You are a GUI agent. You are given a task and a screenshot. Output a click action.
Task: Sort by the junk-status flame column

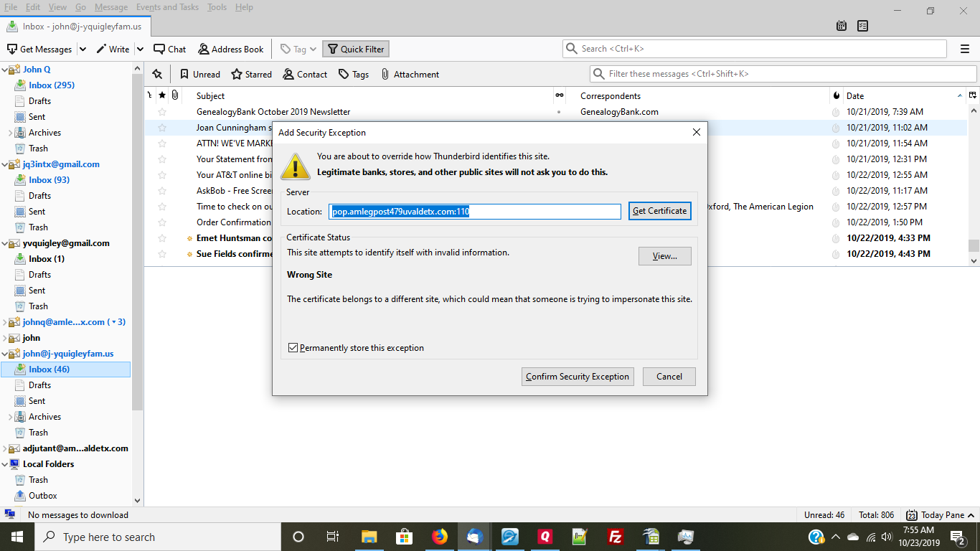point(837,95)
